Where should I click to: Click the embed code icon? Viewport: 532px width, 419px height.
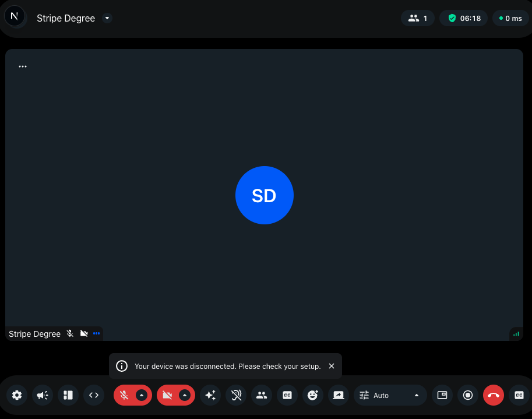tap(93, 395)
